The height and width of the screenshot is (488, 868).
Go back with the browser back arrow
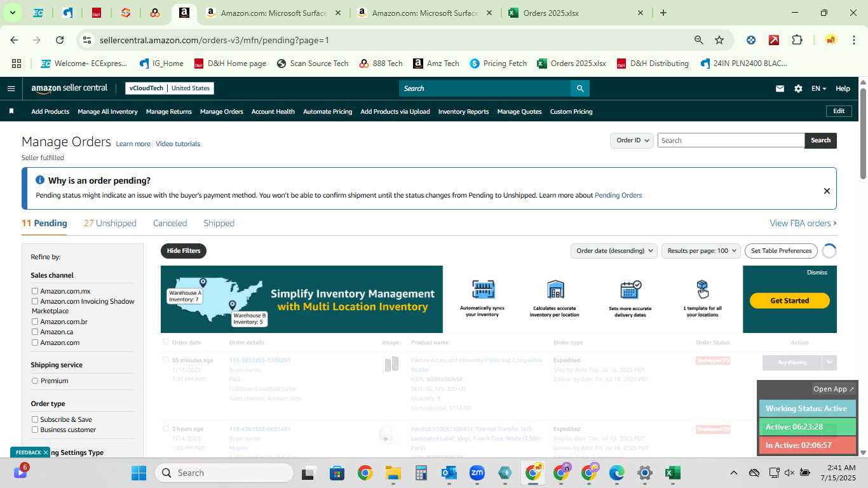click(x=14, y=40)
